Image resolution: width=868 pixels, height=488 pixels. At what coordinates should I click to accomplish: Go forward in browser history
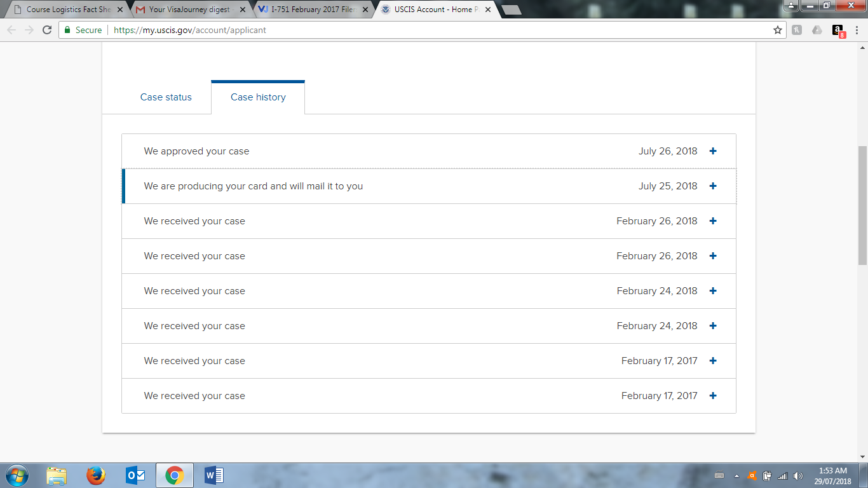coord(29,30)
